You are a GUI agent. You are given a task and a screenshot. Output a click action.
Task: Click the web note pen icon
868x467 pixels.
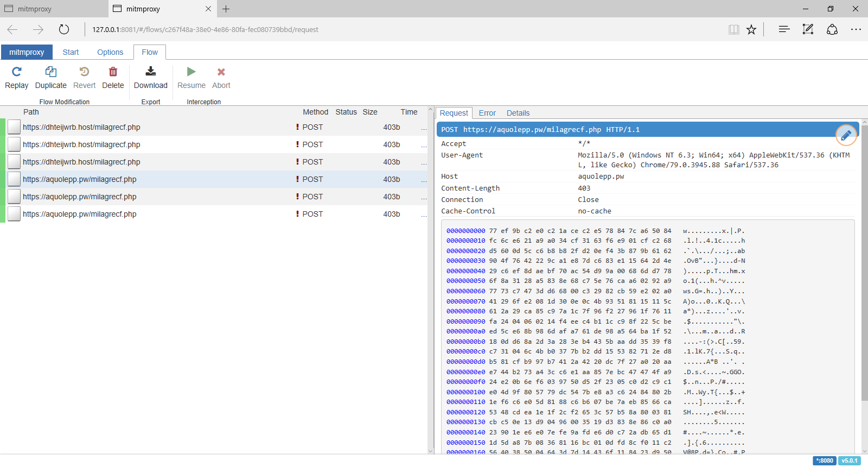pos(808,29)
